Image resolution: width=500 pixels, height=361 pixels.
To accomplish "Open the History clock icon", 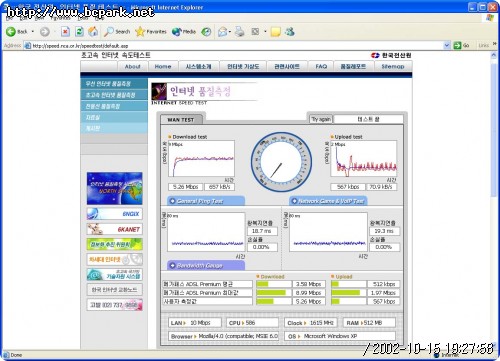I will pos(206,32).
